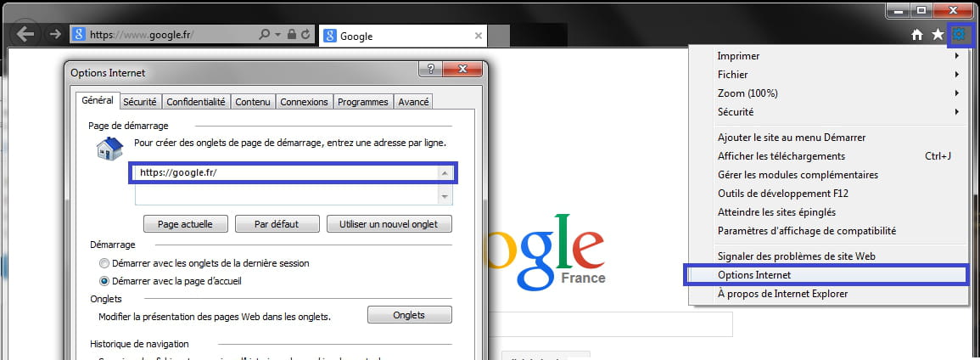
Task: Open the Zoom (100%) submenu
Action: [829, 93]
